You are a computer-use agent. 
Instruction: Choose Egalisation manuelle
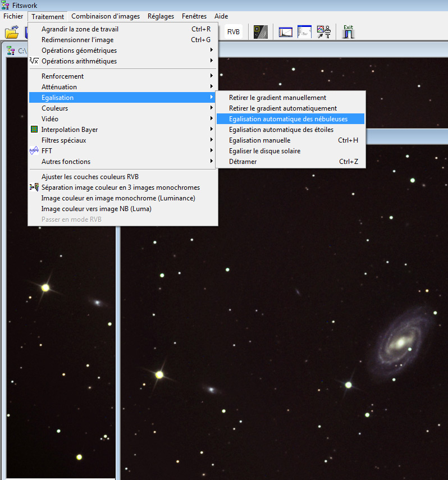point(290,140)
